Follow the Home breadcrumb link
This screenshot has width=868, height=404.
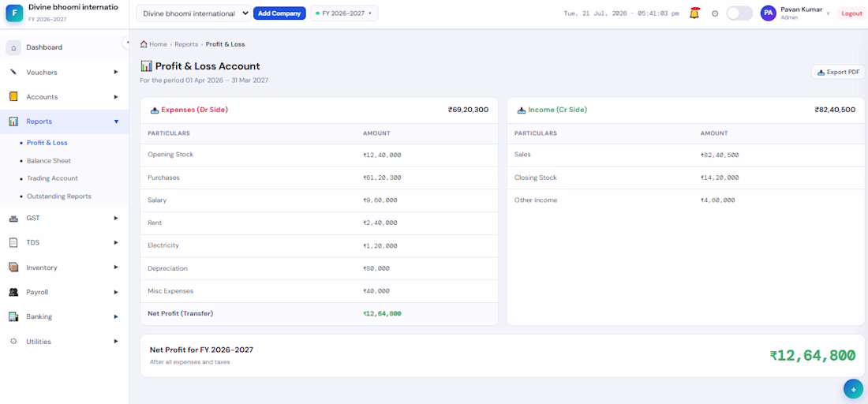[x=158, y=43]
